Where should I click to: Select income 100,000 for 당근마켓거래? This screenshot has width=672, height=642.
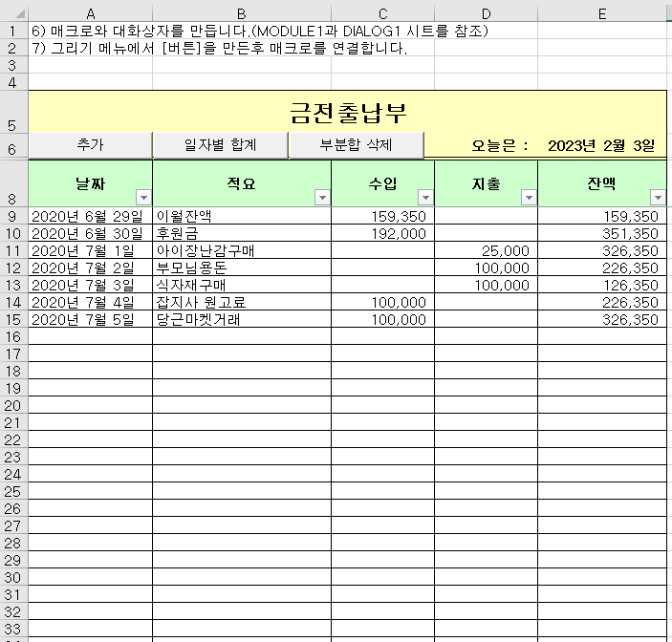point(382,319)
